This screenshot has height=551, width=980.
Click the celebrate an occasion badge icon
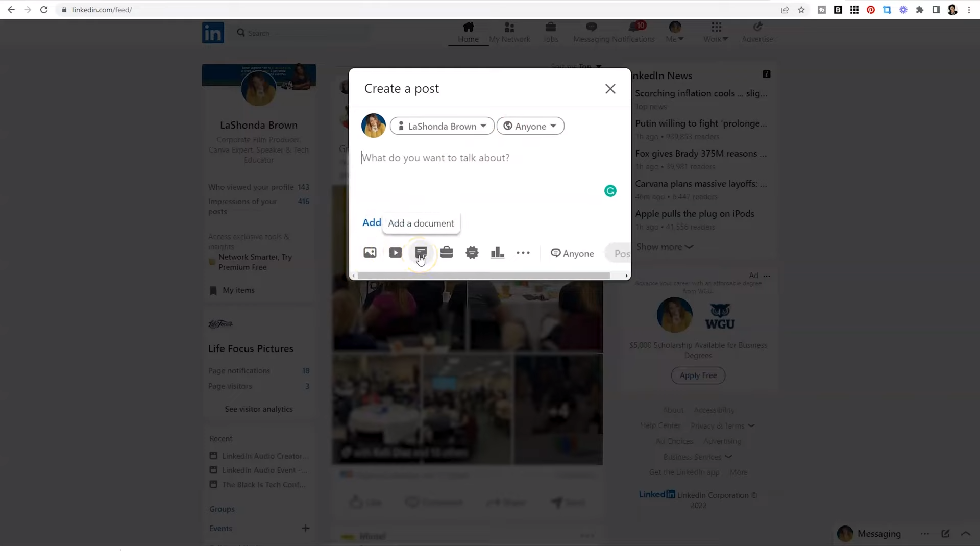point(472,253)
